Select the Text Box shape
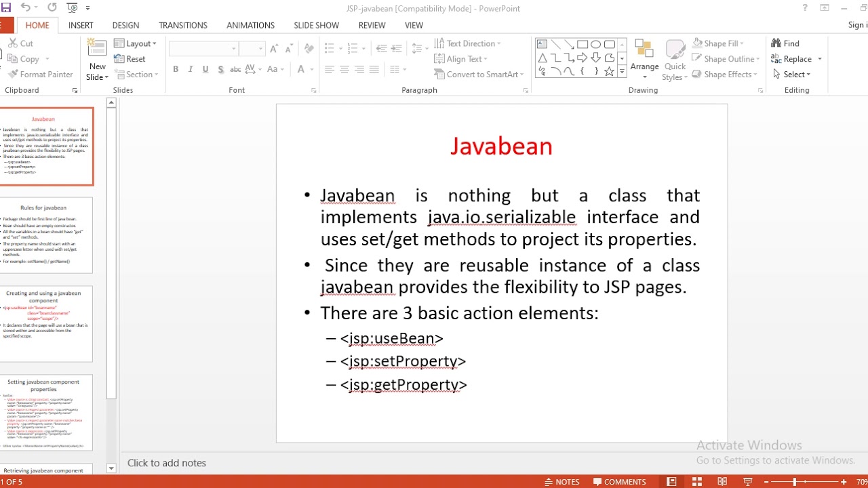 pyautogui.click(x=542, y=44)
